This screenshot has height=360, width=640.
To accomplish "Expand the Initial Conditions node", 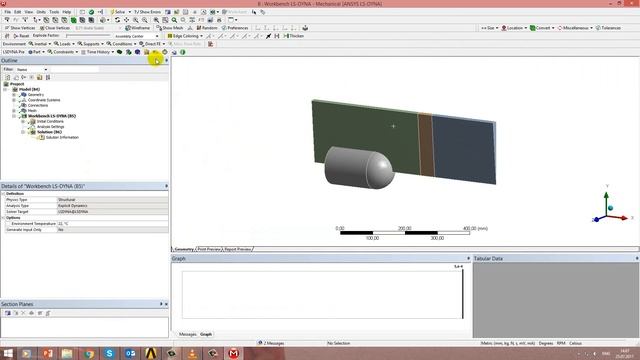I will tap(23, 121).
